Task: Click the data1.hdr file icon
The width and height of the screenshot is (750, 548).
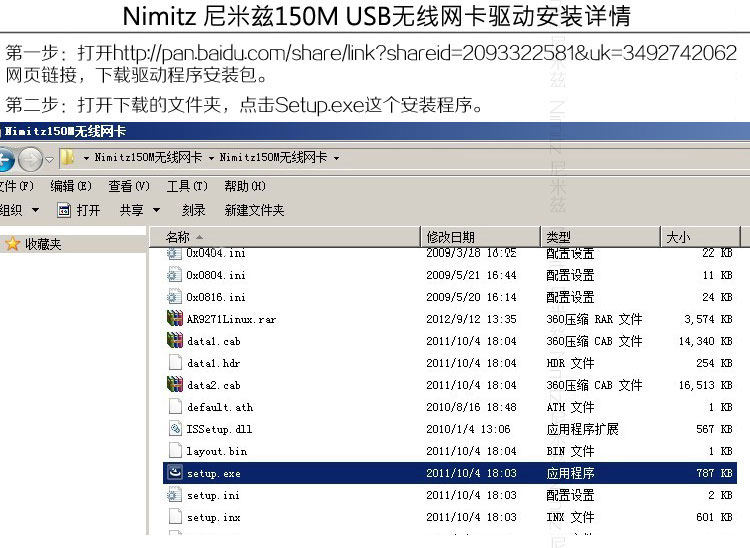Action: click(x=175, y=362)
